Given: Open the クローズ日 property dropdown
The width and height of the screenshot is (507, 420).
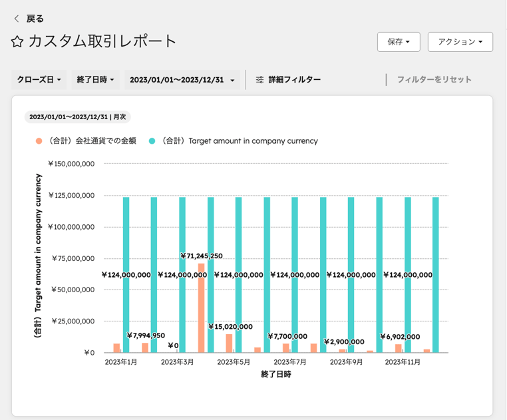Looking at the screenshot, I should pyautogui.click(x=39, y=80).
